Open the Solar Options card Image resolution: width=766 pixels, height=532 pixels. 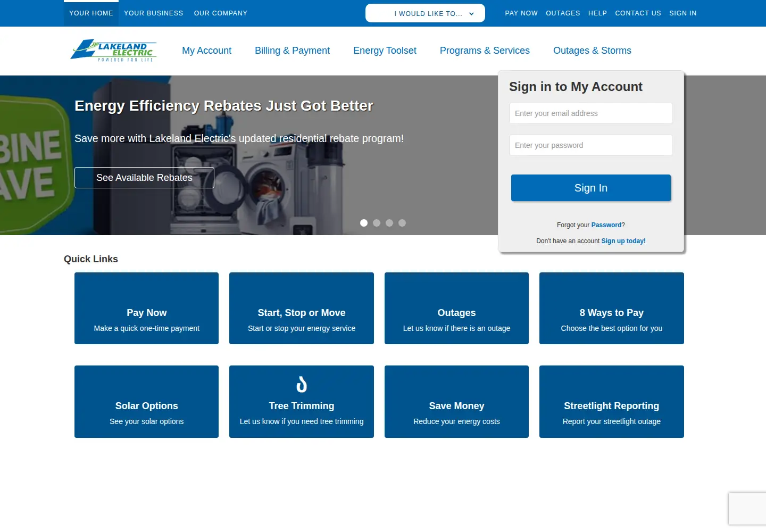(x=146, y=402)
